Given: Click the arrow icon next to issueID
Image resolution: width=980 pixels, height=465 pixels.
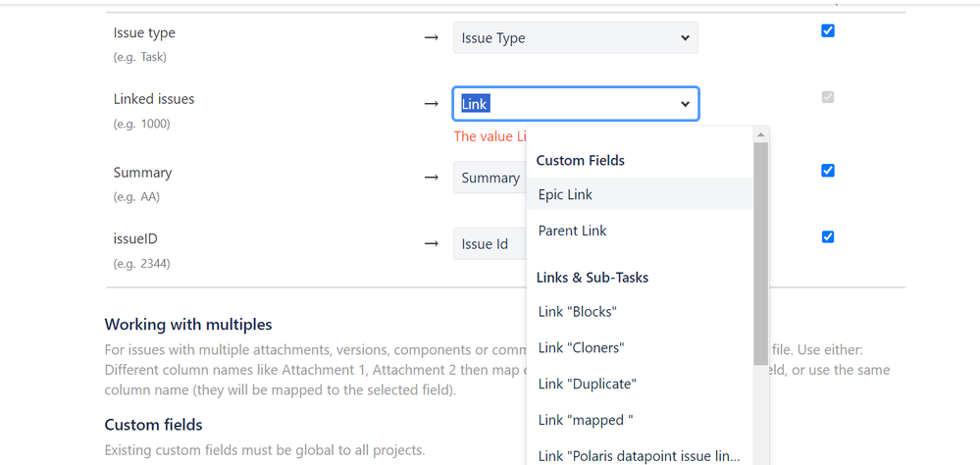Looking at the screenshot, I should pyautogui.click(x=431, y=244).
